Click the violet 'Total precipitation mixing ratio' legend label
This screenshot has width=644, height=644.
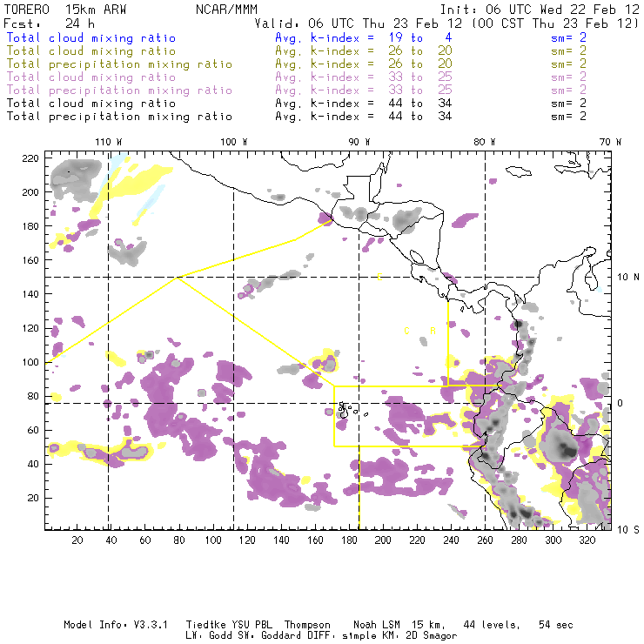[x=119, y=91]
